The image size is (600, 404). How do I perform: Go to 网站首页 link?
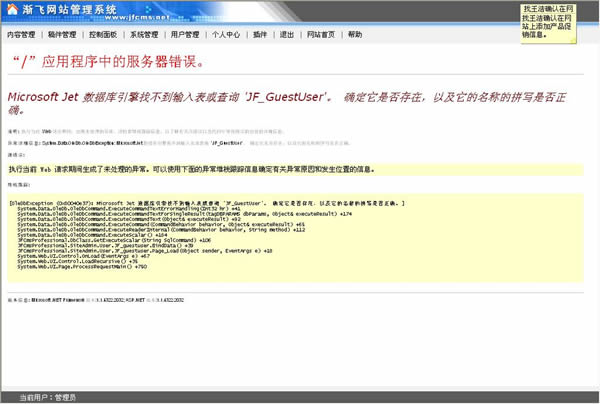click(x=321, y=34)
